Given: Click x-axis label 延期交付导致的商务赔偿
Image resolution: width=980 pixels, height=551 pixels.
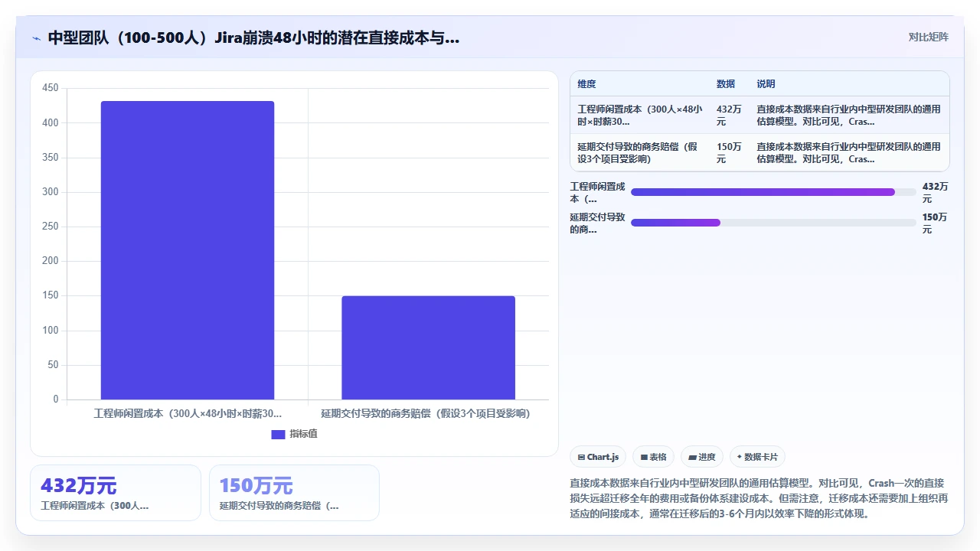Looking at the screenshot, I should tap(426, 413).
